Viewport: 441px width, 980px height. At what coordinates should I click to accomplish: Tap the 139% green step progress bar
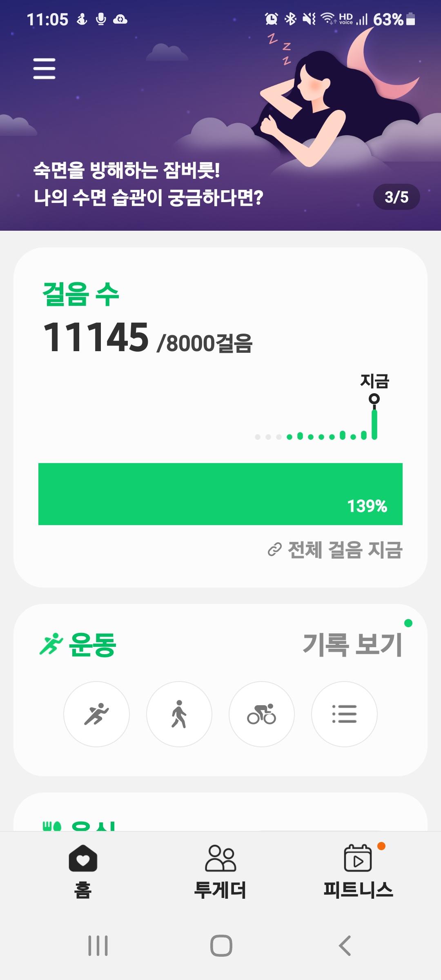(x=220, y=494)
